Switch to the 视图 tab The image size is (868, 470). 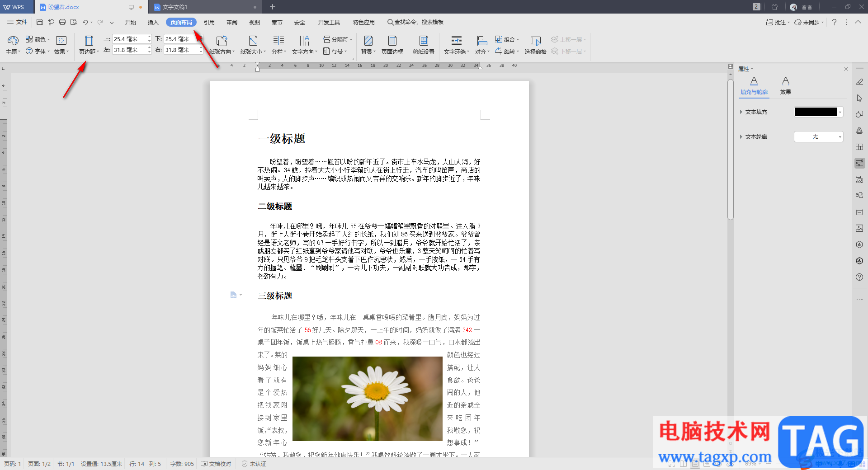pyautogui.click(x=255, y=22)
